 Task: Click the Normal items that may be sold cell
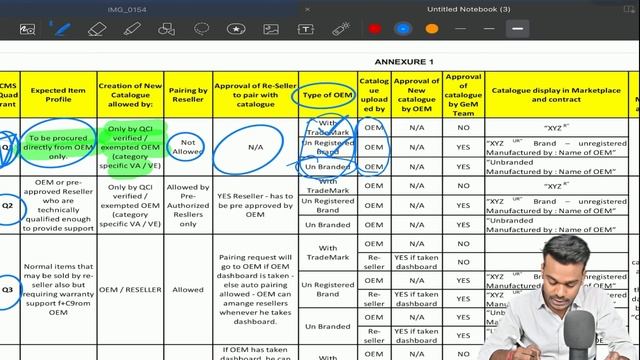click(x=58, y=289)
